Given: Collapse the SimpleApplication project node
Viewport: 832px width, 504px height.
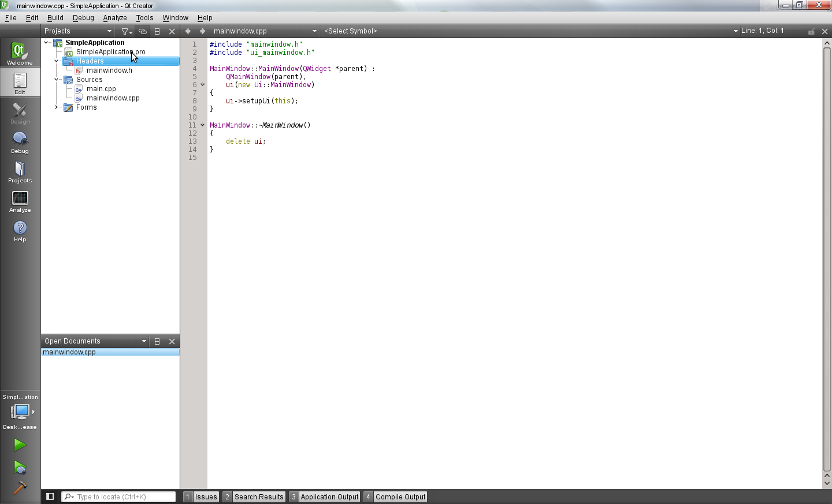Looking at the screenshot, I should 46,43.
